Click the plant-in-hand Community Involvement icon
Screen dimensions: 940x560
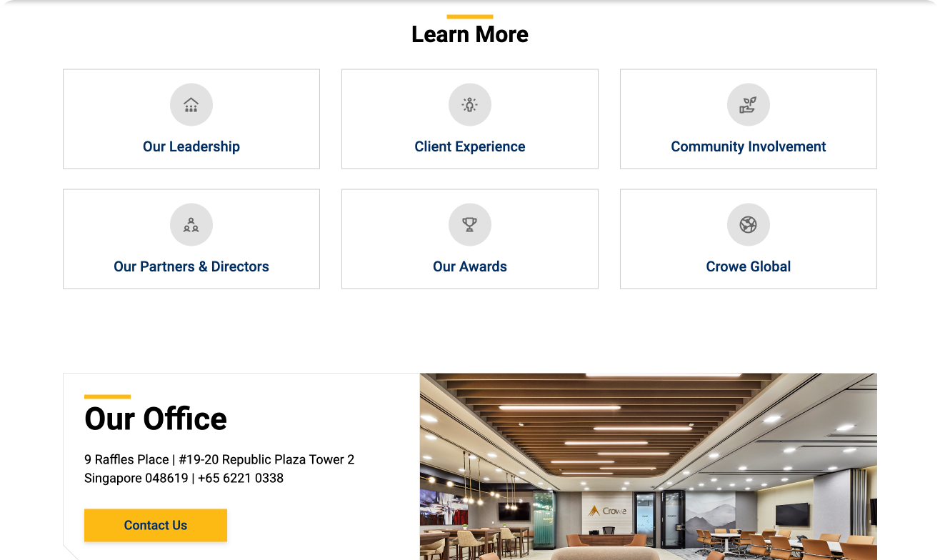[749, 105]
